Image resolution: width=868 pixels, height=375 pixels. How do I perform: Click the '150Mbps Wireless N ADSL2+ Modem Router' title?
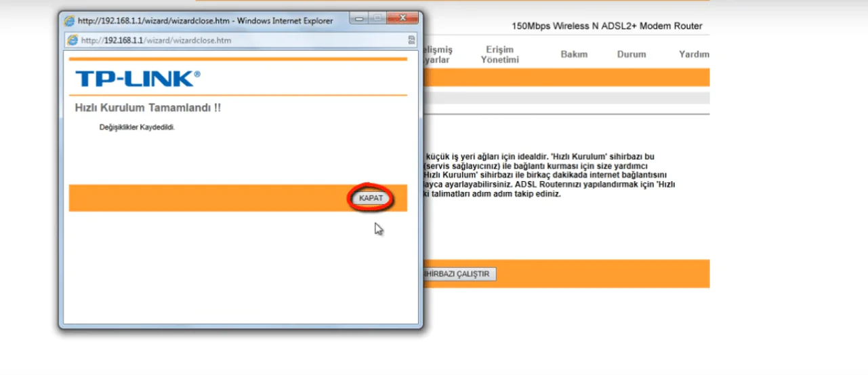607,26
